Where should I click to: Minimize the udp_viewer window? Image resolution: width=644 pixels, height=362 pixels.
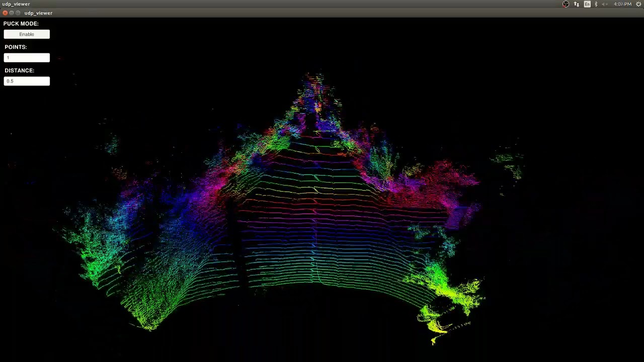(12, 13)
